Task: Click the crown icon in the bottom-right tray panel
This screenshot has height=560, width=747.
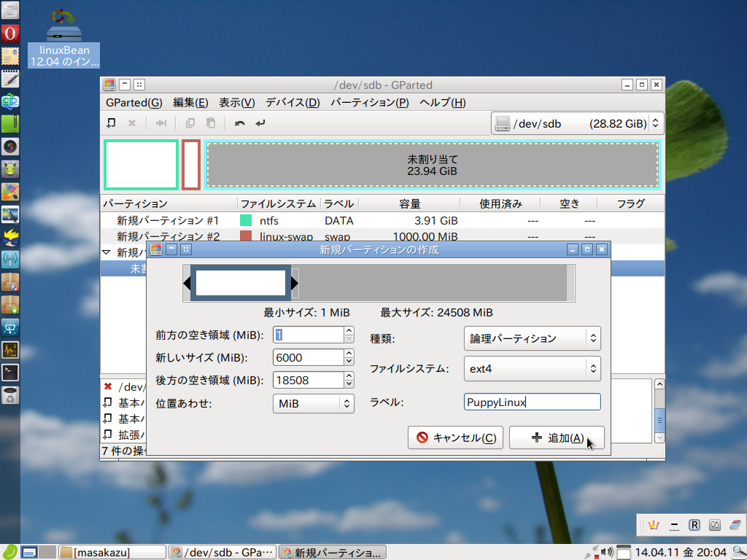Action: (654, 525)
